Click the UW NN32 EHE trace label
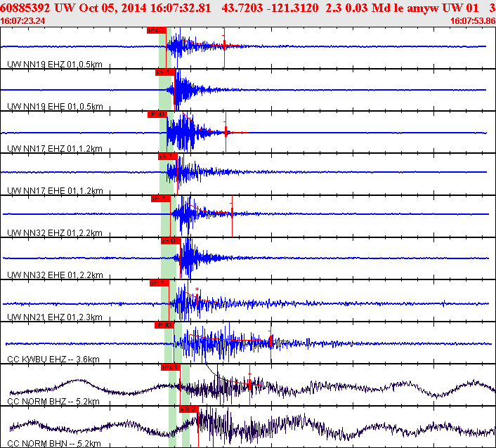The image size is (496, 448). click(x=54, y=275)
